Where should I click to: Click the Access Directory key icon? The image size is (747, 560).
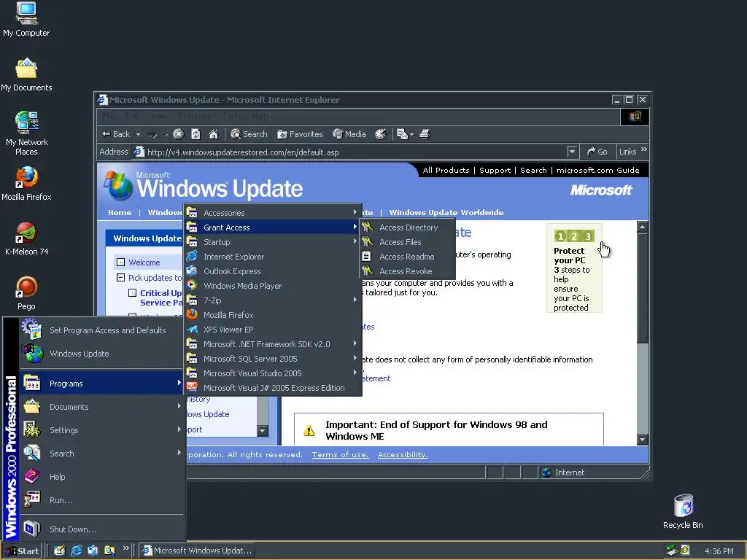[x=368, y=227]
